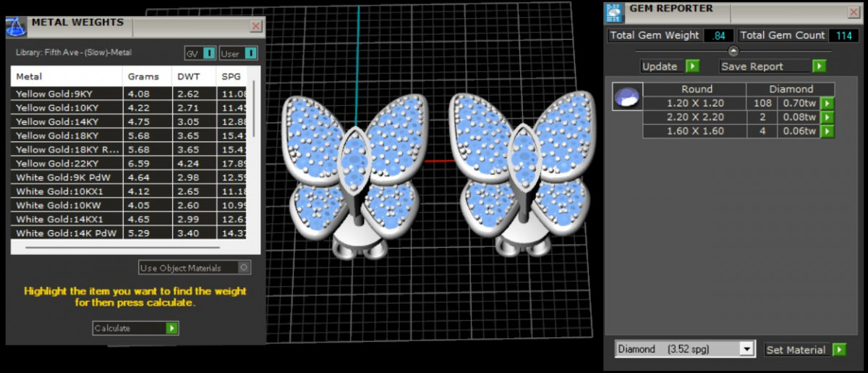The width and height of the screenshot is (868, 373).
Task: Click green arrow for 0.06tw diamond row
Action: coord(827,131)
